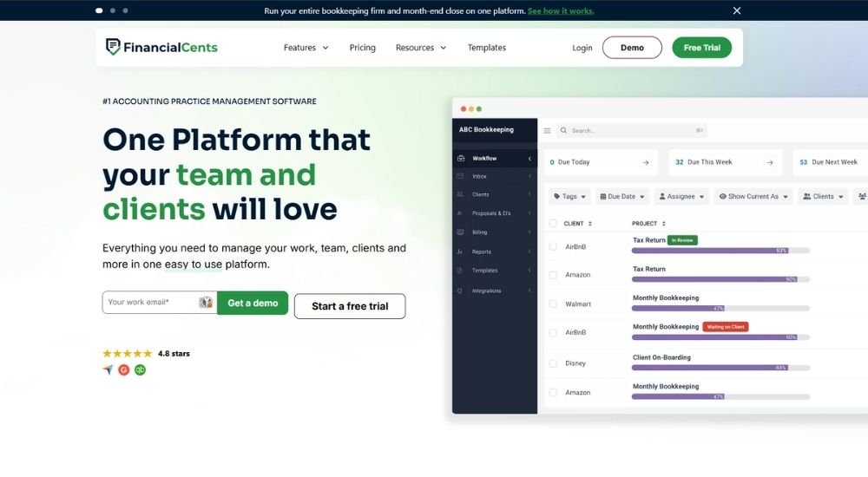Screen dimensions: 868x477
Task: Click the green Free Trial button
Action: click(702, 48)
